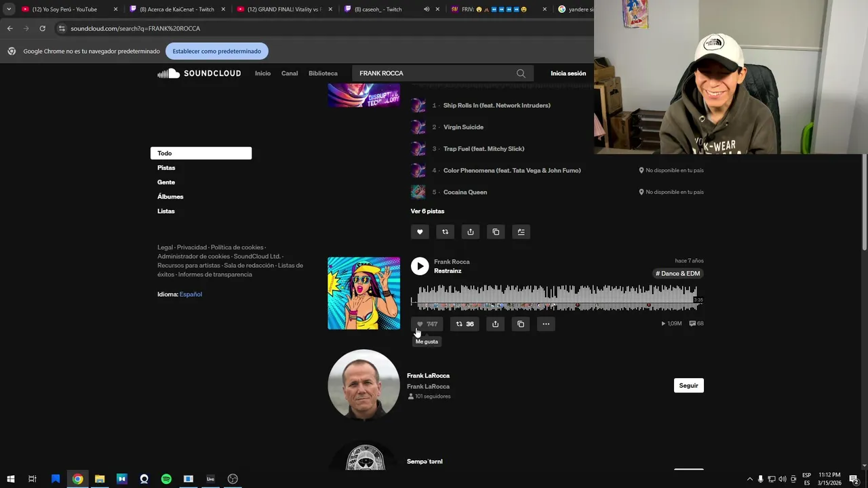
Task: Click the Chrome address bar URL
Action: click(135, 28)
